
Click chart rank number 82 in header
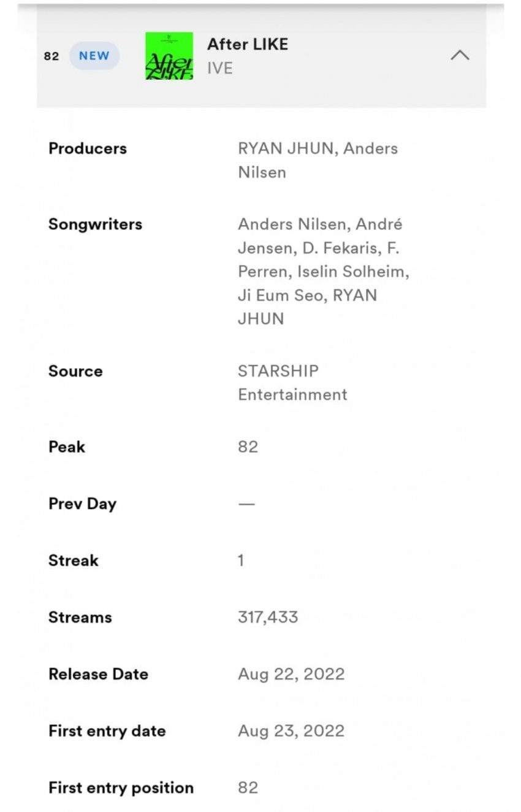click(x=51, y=56)
